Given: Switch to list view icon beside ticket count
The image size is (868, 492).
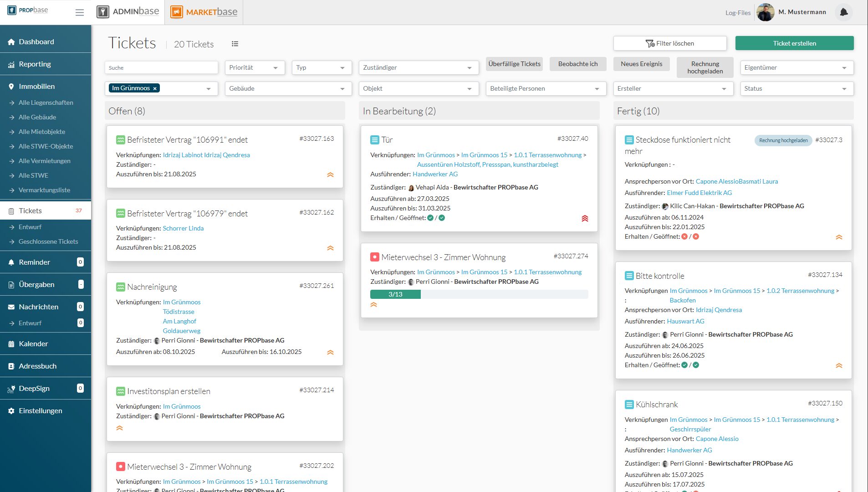Looking at the screenshot, I should pos(235,44).
